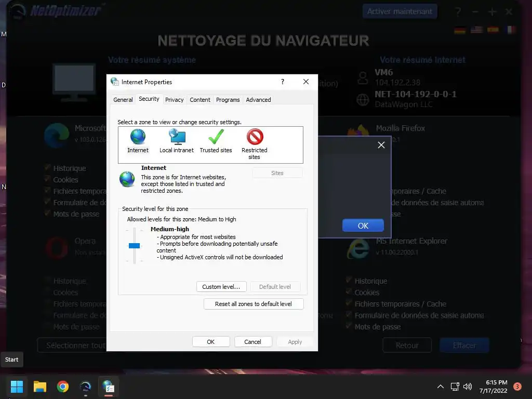Click the monitor icon in system summary

tap(74, 83)
